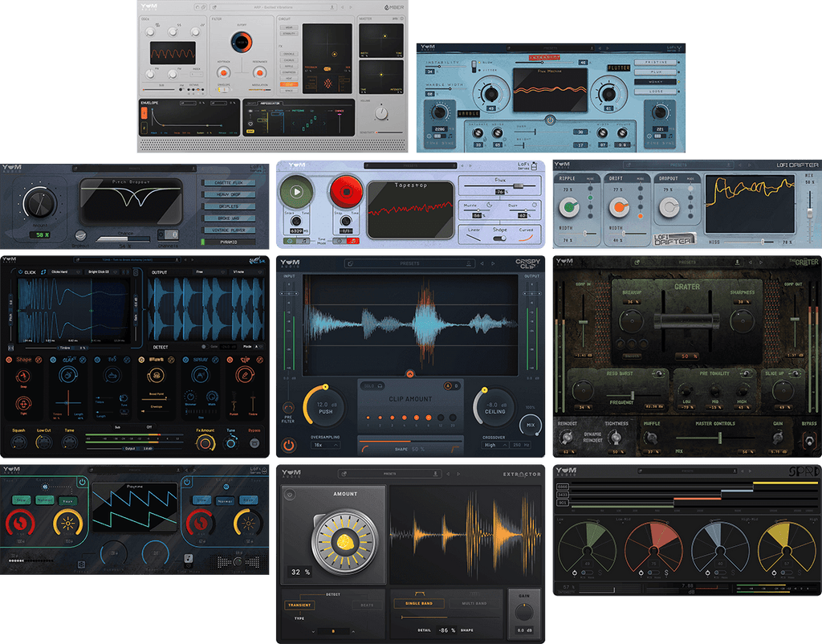Go to previous preset in Crispy Clip
The width and height of the screenshot is (822, 644).
(x=482, y=263)
